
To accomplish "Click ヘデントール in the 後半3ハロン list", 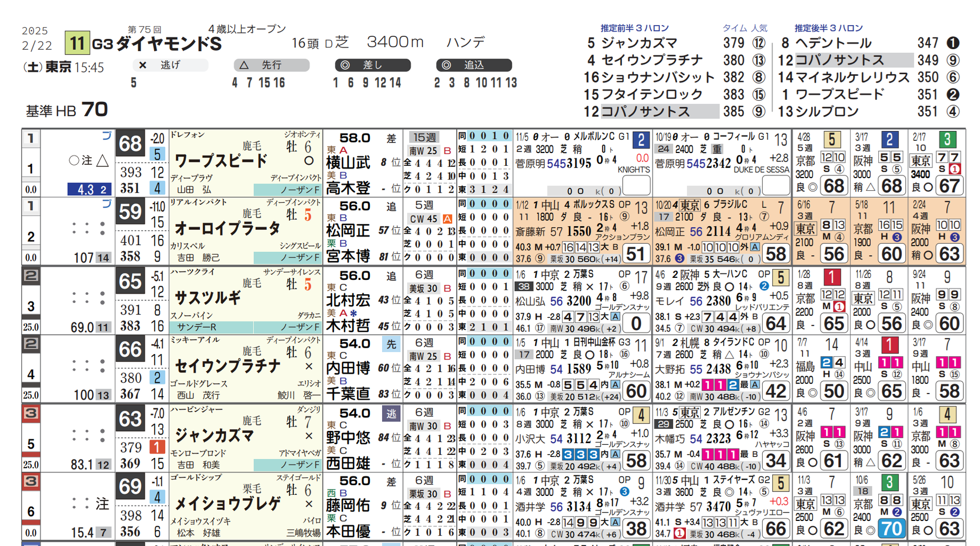I will click(x=833, y=43).
